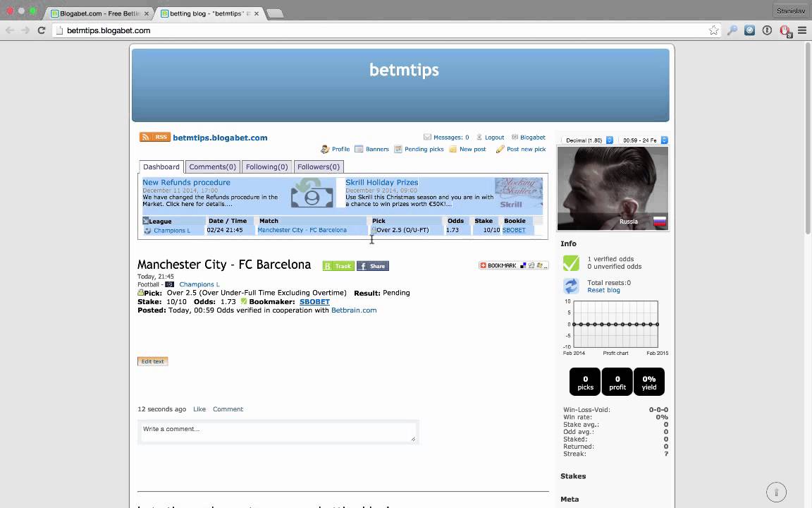Click betmtips.blogabet.com link
Viewport: 812px width, 508px height.
point(220,138)
